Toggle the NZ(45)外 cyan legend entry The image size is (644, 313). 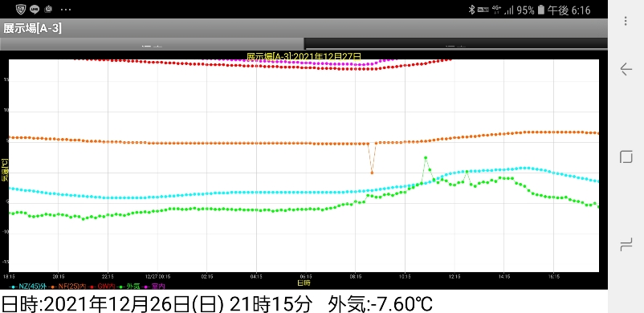coord(29,286)
